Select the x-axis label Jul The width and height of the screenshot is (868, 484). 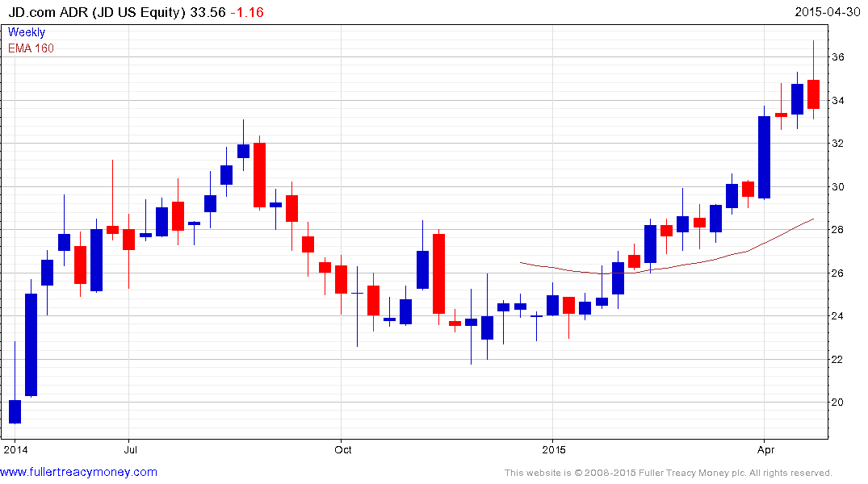tap(131, 449)
